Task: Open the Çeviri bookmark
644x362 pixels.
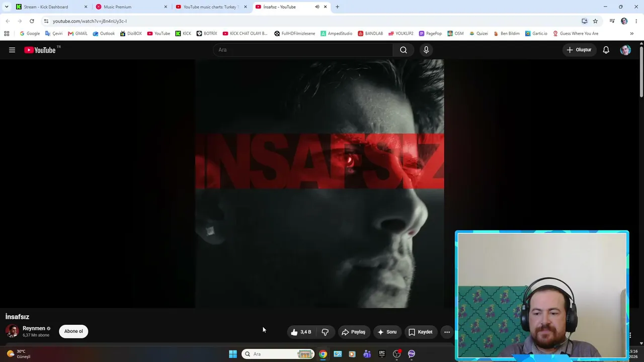Action: coord(54,34)
